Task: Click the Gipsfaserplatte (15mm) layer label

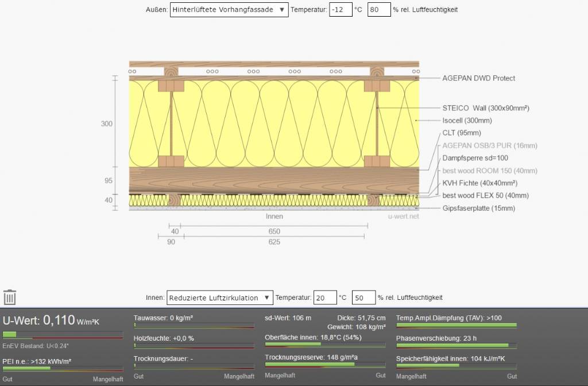Action: (x=478, y=208)
